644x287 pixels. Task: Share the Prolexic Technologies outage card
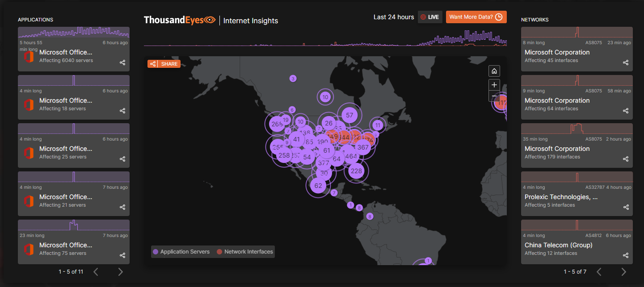(x=626, y=207)
